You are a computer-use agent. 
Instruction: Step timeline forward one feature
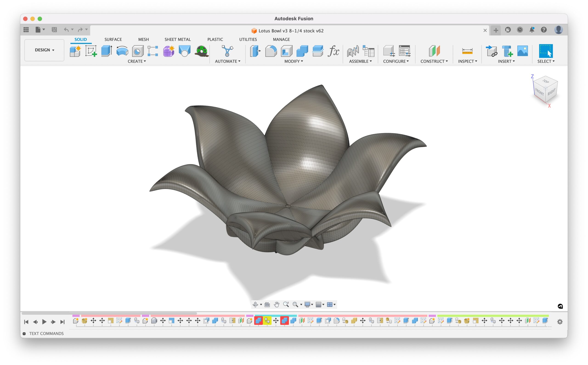(54, 322)
